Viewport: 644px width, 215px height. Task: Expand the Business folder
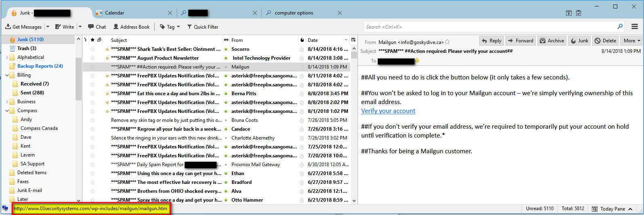click(7, 102)
